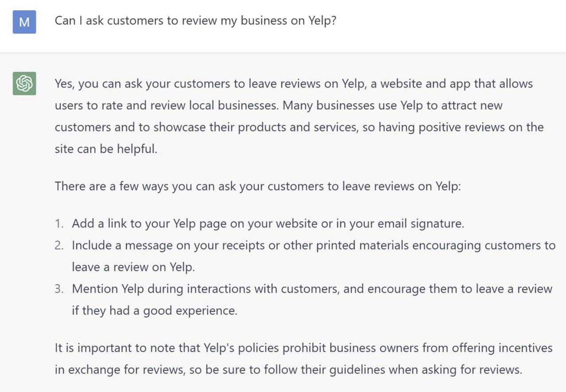The width and height of the screenshot is (566, 392).
Task: Click the line starting "Yes, you can ask"
Action: pos(293,84)
